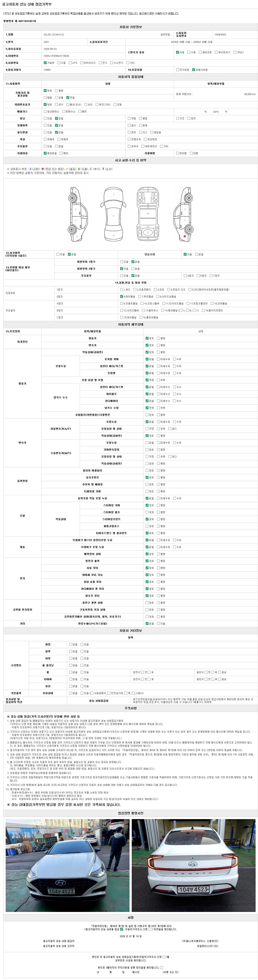The height and width of the screenshot is (980, 258).
Task: Uncheck the 6.쿼터패널 checkbox
Action: pyautogui.click(x=121, y=296)
